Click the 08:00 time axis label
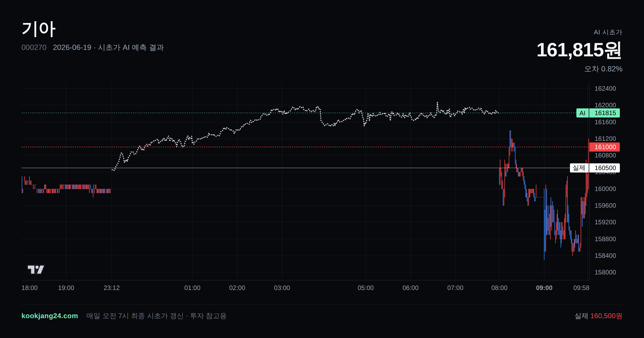 coord(499,288)
